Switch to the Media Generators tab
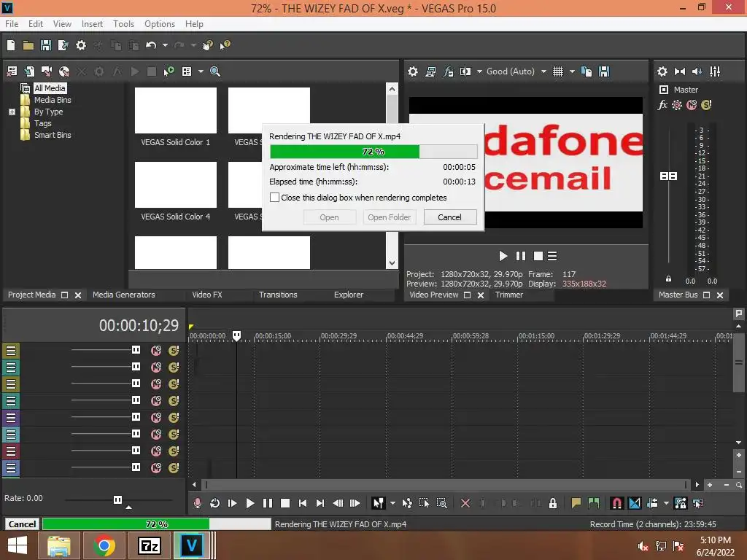Image resolution: width=747 pixels, height=560 pixels. [x=124, y=295]
